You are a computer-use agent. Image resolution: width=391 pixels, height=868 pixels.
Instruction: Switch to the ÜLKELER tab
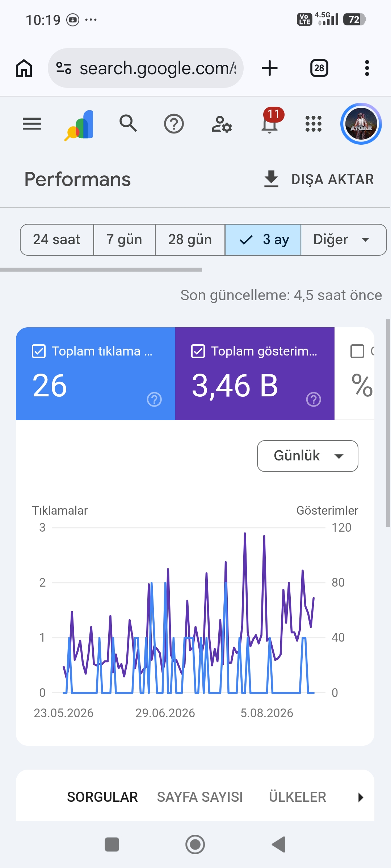pos(298,797)
